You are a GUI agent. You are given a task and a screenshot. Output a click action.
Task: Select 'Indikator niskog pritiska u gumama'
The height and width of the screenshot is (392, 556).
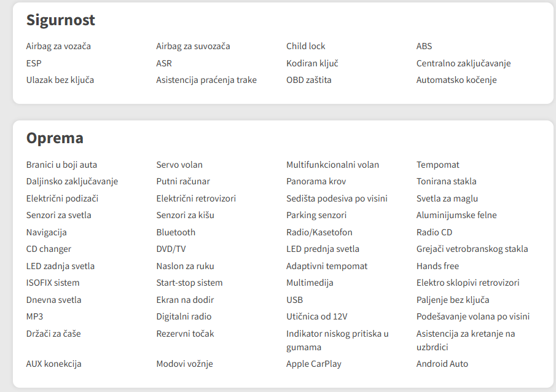point(337,340)
